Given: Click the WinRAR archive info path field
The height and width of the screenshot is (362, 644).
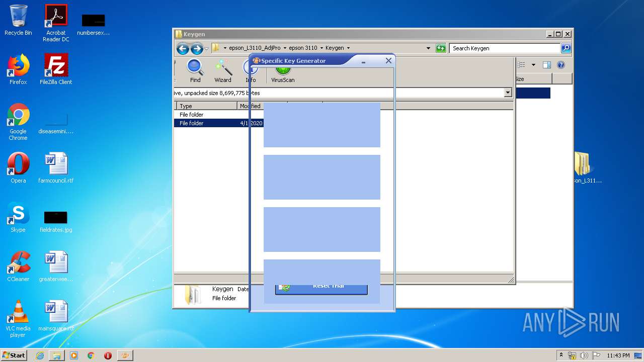Looking at the screenshot, I should coord(339,93).
